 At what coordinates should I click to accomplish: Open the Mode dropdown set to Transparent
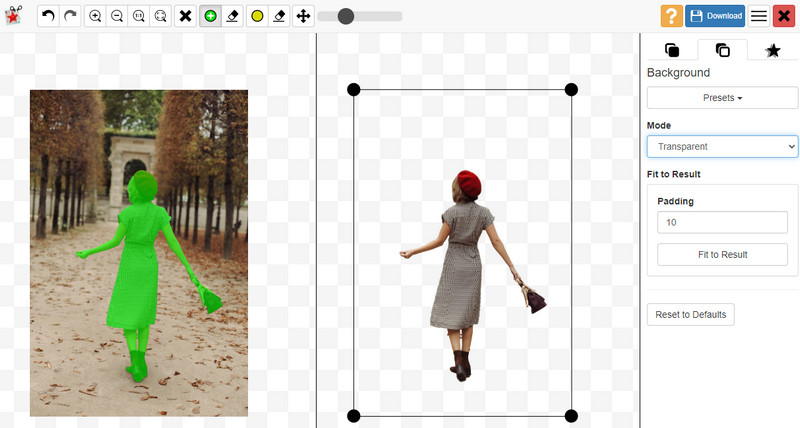(722, 147)
